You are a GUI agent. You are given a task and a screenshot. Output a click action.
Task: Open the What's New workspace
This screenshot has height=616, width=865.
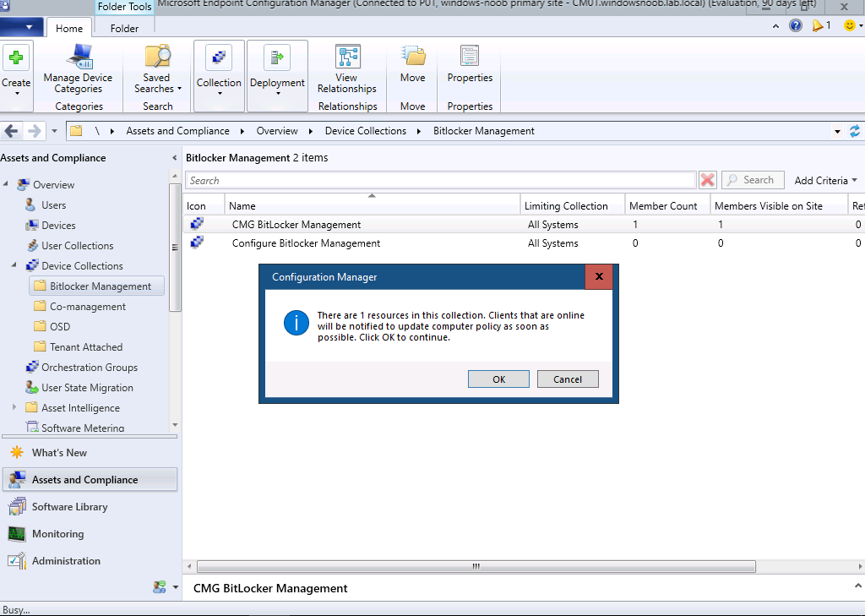[90, 453]
